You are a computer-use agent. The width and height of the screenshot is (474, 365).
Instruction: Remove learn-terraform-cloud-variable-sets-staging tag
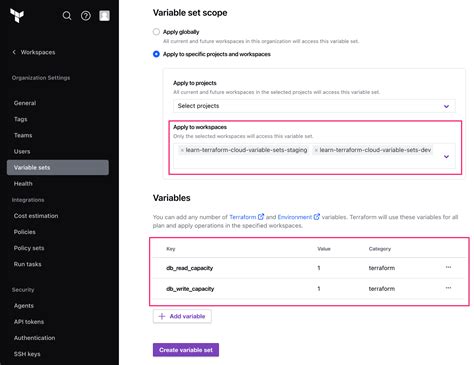click(x=182, y=150)
